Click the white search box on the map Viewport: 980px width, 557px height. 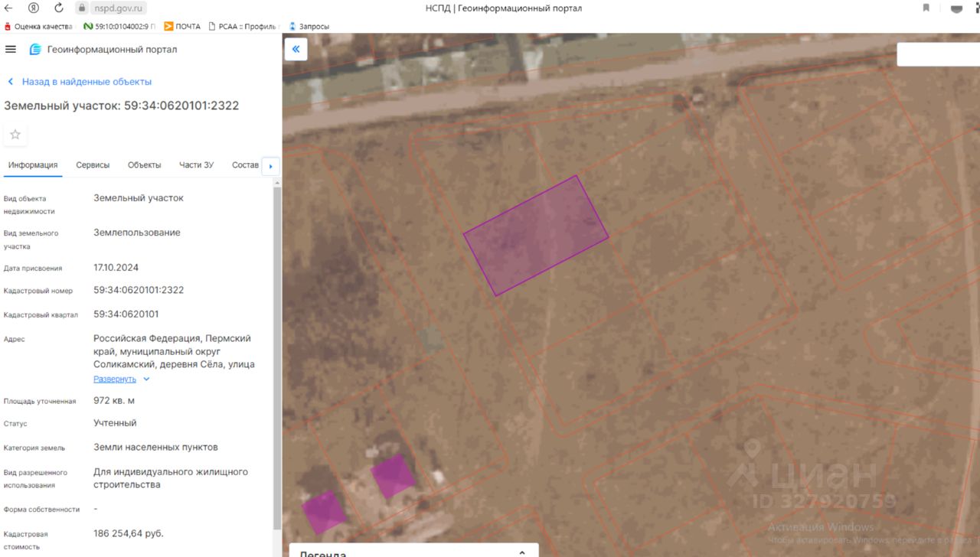tap(938, 54)
